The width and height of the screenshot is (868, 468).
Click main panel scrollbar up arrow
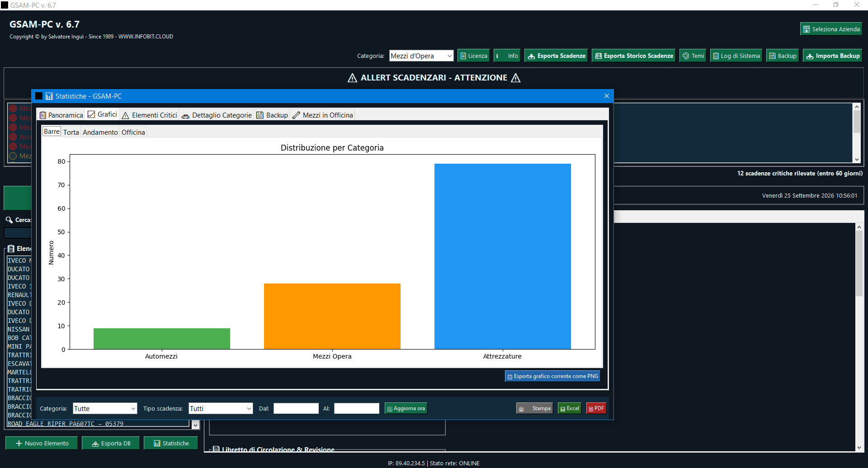point(859,227)
